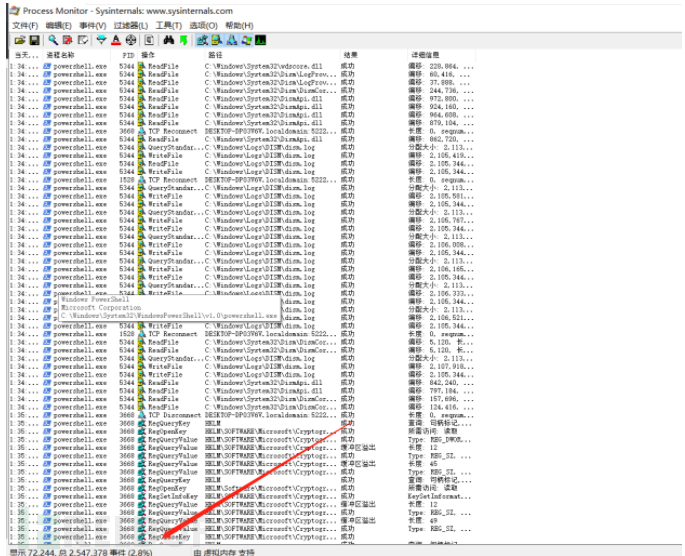Select the detail value 偏移: 124,416

[x=440, y=408]
